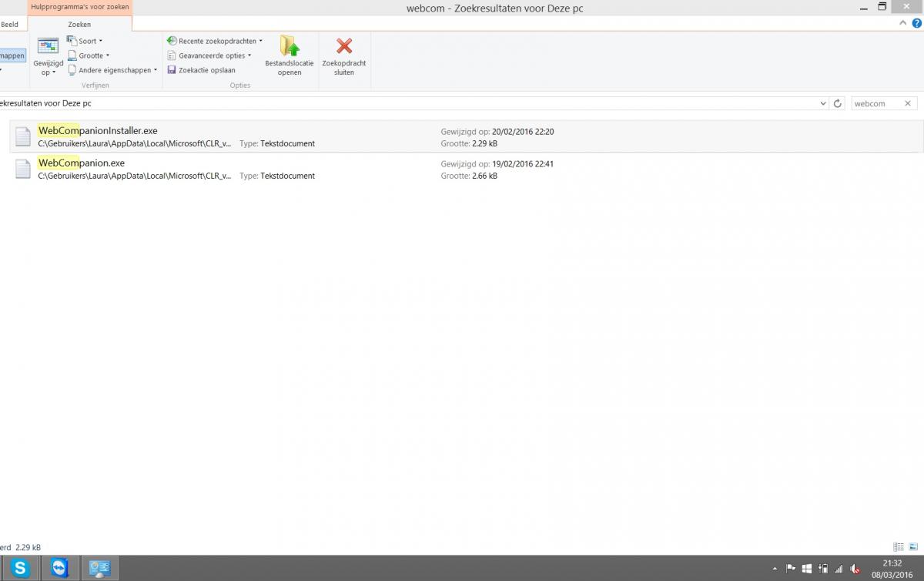
Task: Open Action Center flag icon
Action: click(790, 569)
